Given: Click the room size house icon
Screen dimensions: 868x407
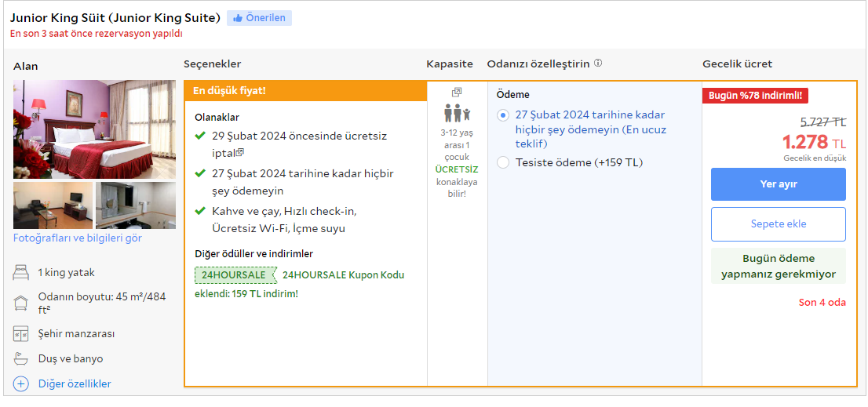Looking at the screenshot, I should click(21, 303).
